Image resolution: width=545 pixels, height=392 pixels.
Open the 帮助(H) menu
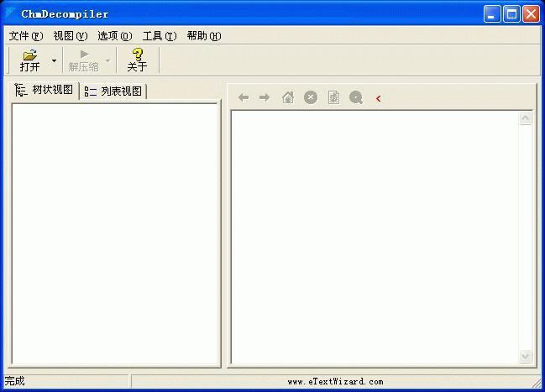click(x=203, y=36)
